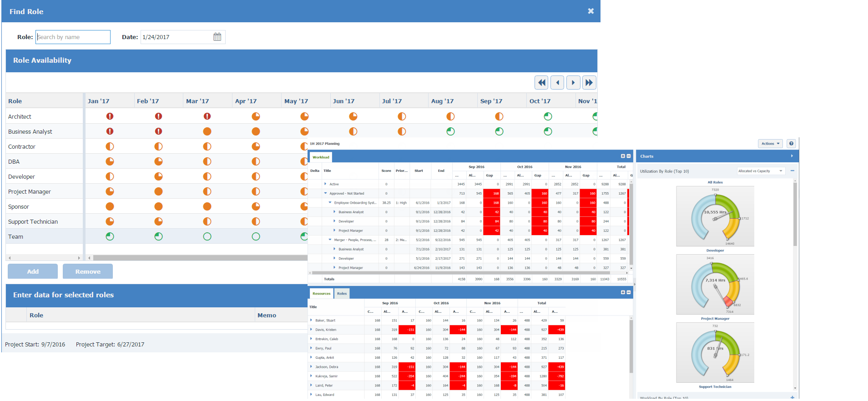
Task: Select the Team row in Role list
Action: (16, 237)
